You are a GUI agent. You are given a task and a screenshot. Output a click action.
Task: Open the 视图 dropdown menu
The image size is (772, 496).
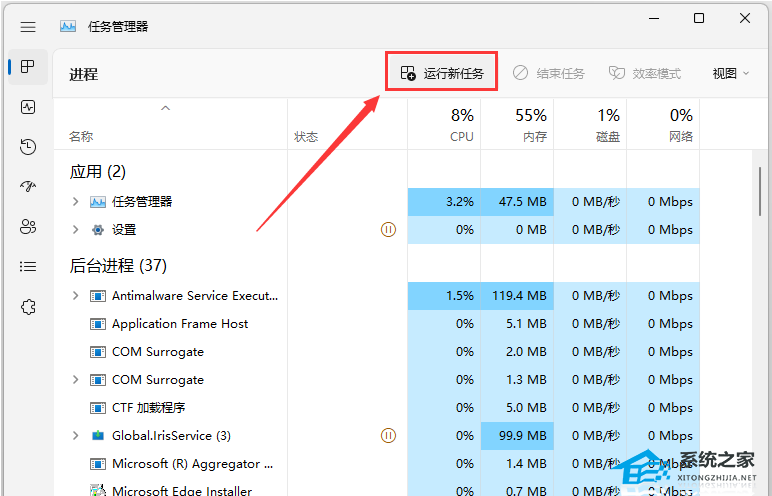[731, 73]
